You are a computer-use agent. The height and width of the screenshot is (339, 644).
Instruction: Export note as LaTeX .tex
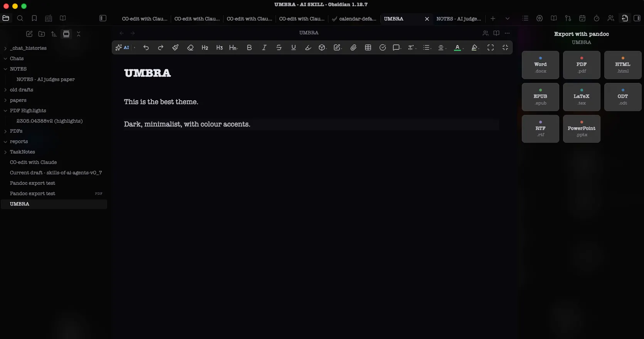[582, 97]
